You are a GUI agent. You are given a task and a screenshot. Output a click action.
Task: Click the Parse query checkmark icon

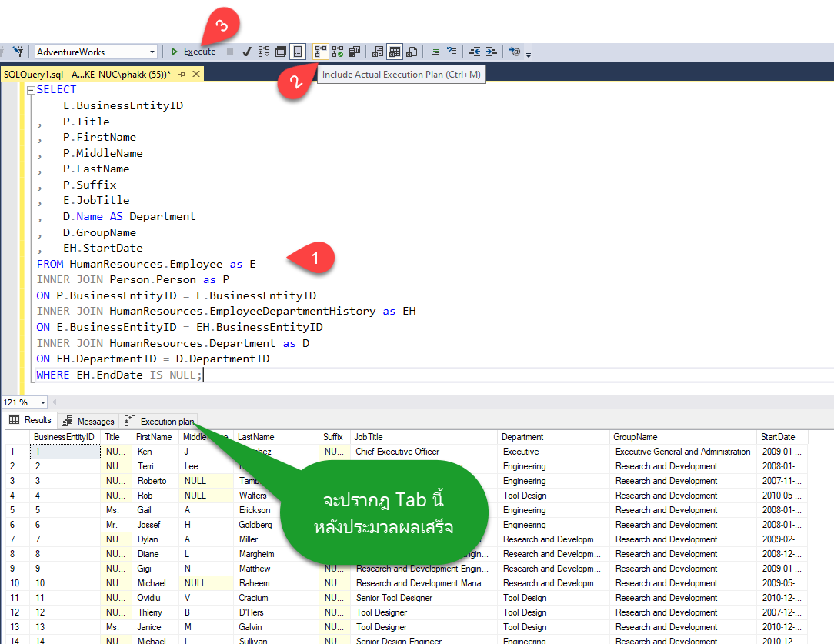point(248,52)
